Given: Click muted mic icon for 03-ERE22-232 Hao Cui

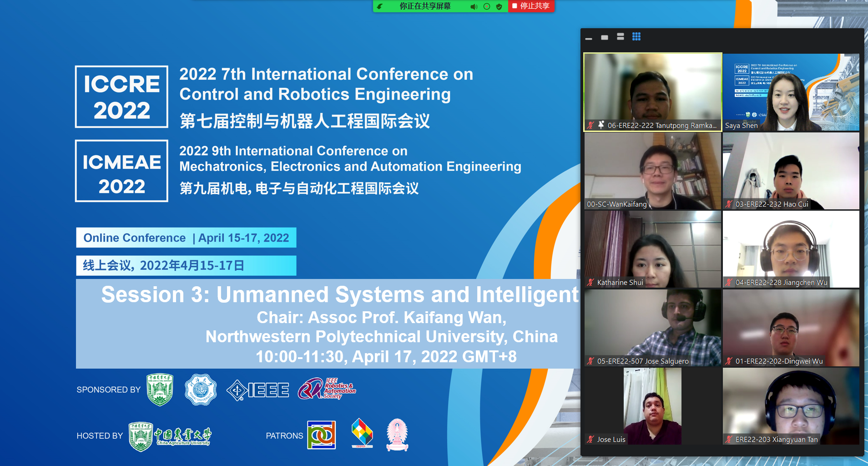Looking at the screenshot, I should point(729,204).
